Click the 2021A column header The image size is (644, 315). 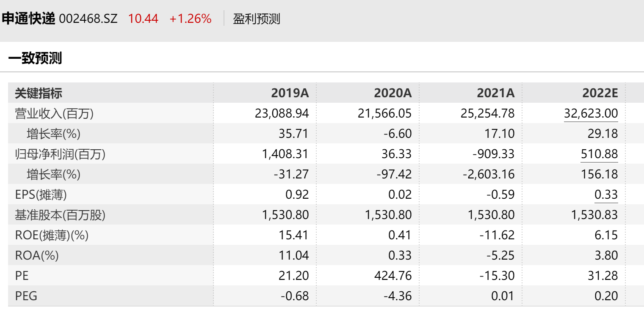click(495, 93)
